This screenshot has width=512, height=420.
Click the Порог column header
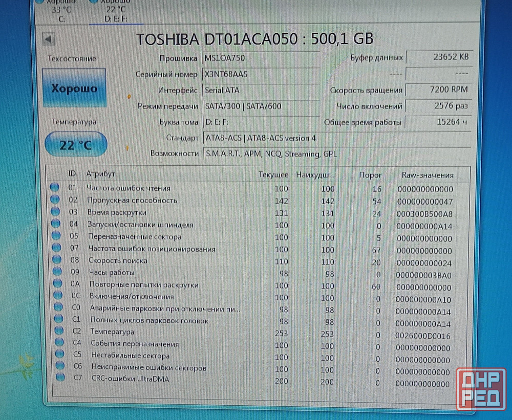point(370,175)
